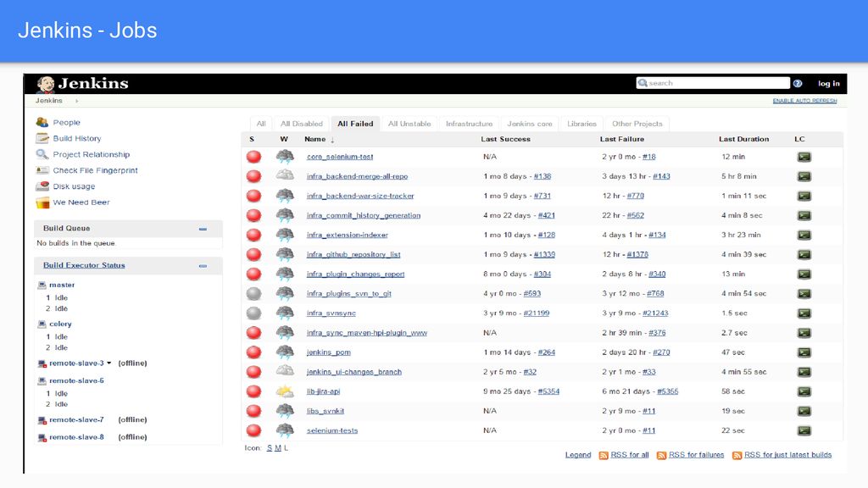Click the We Need Beer mug icon
868x488 pixels.
pyautogui.click(x=42, y=202)
